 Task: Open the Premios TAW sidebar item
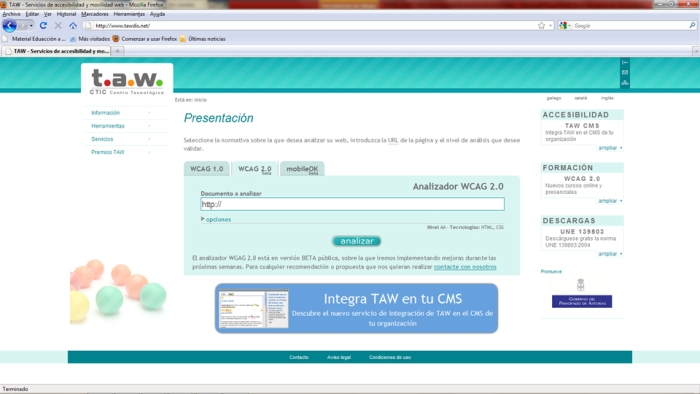pyautogui.click(x=108, y=152)
